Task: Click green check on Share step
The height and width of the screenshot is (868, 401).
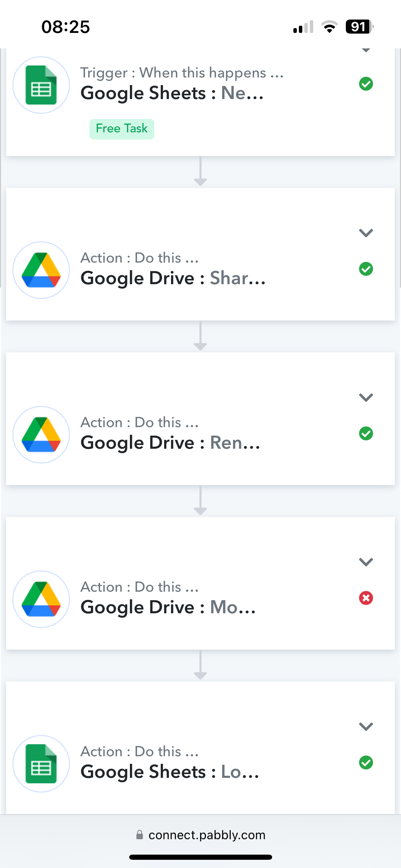Action: point(366,269)
